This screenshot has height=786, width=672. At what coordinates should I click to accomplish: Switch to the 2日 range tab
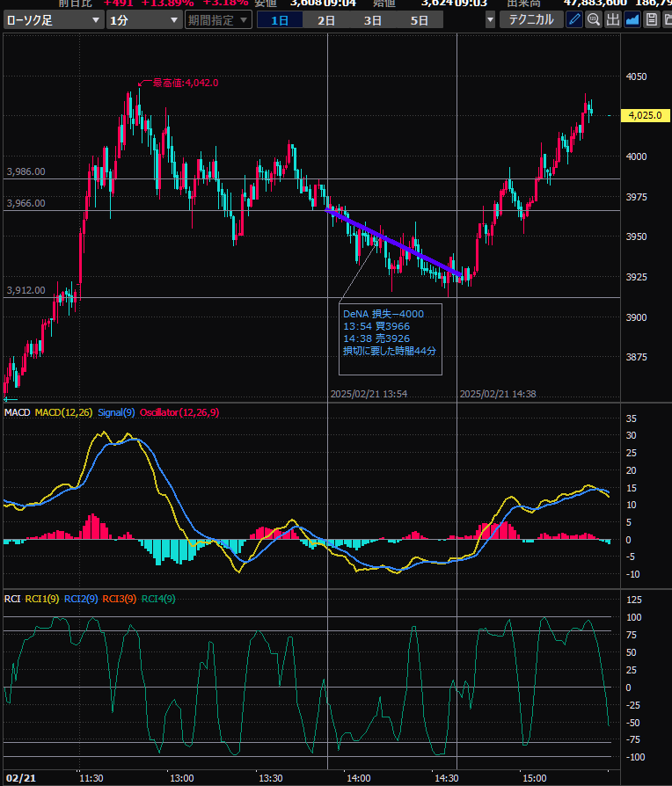coord(325,19)
